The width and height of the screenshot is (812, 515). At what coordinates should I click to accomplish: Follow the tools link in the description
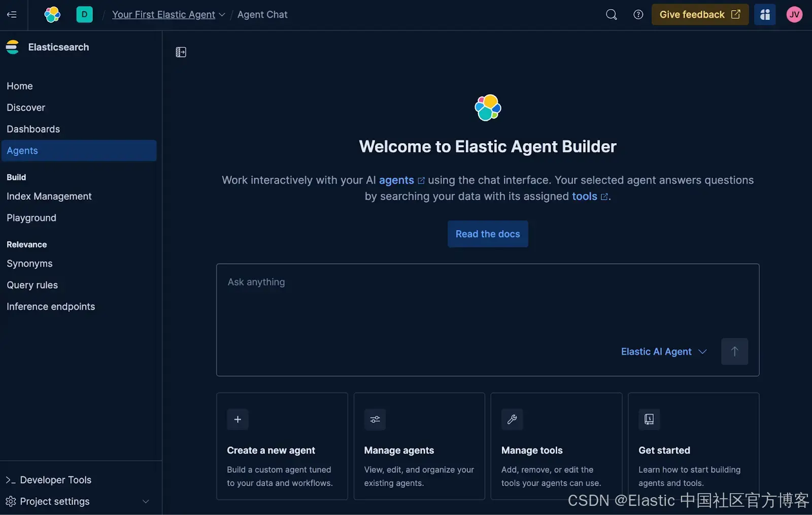tap(585, 197)
